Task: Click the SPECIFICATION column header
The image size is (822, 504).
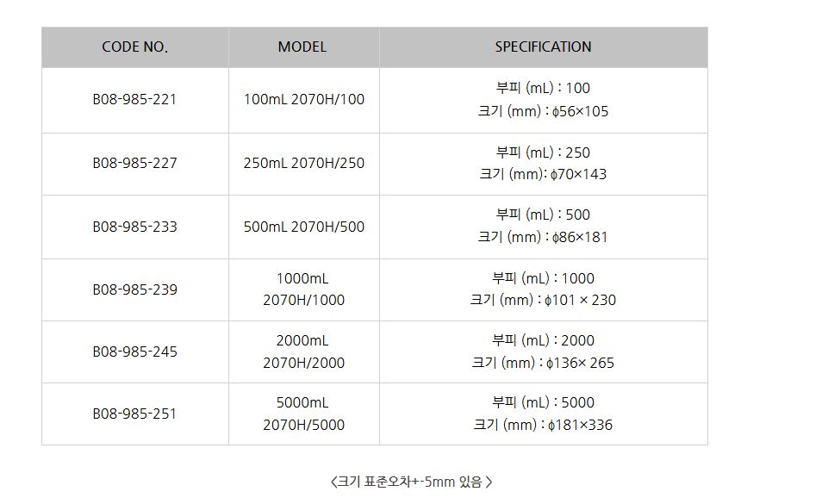Action: point(543,47)
